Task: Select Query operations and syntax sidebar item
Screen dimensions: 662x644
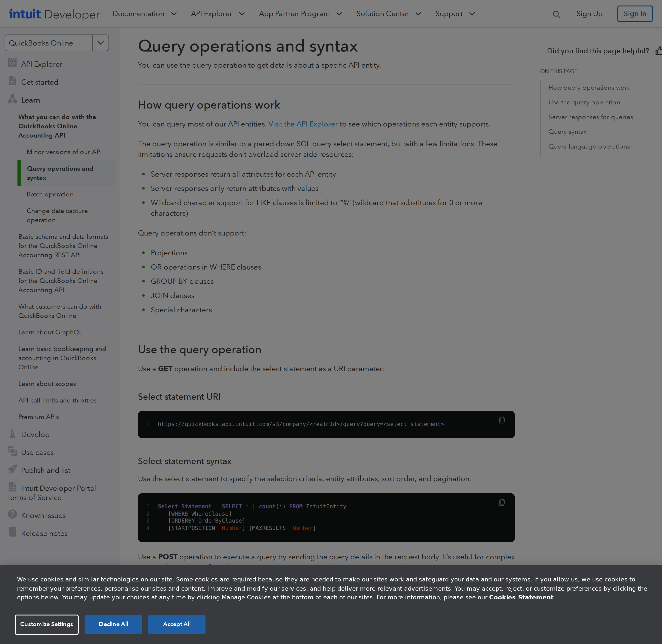Action: [x=66, y=173]
